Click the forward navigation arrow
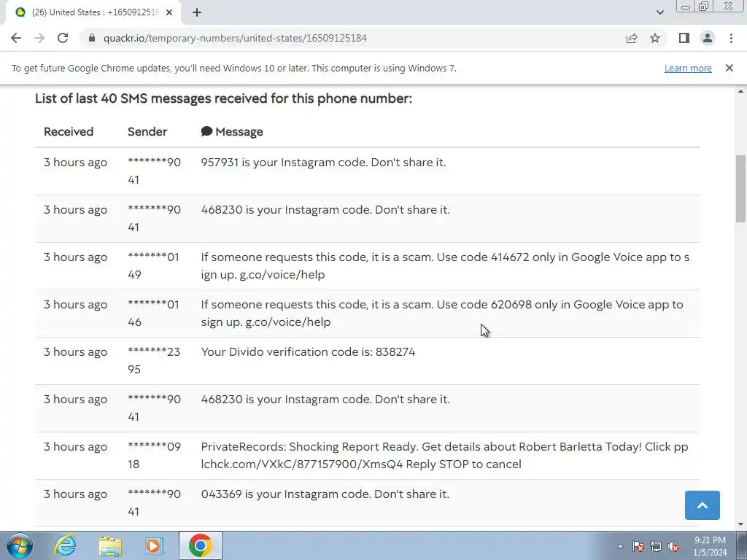The height and width of the screenshot is (560, 747). [39, 38]
